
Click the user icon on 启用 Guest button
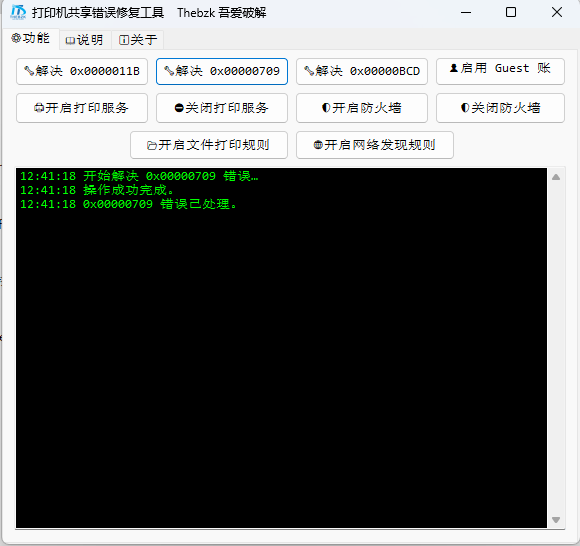[x=454, y=68]
